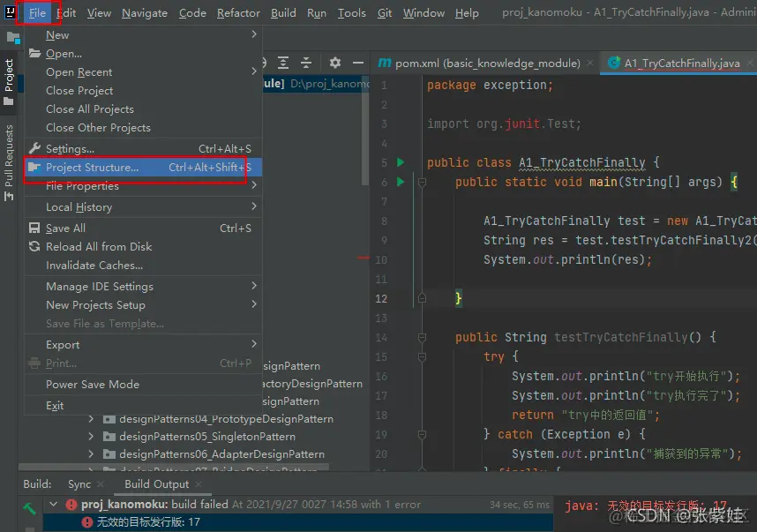
Task: Run the A1_TryCatchFinally class with gutter arrow
Action: [401, 162]
